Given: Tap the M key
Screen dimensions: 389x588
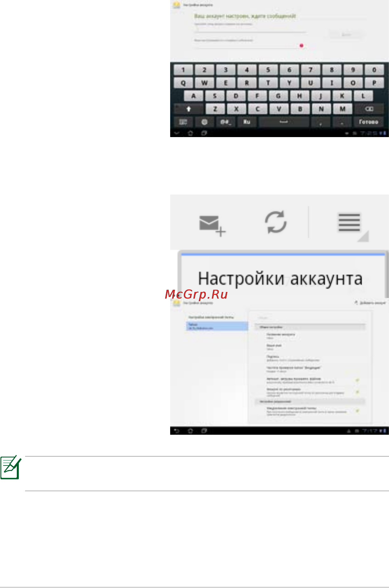Looking at the screenshot, I should pos(342,109).
